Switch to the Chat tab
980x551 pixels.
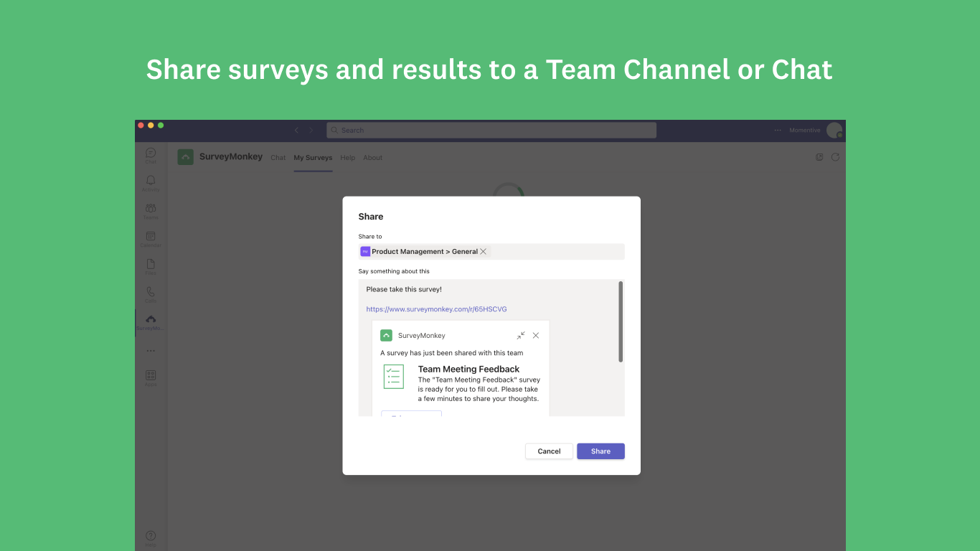pos(278,158)
